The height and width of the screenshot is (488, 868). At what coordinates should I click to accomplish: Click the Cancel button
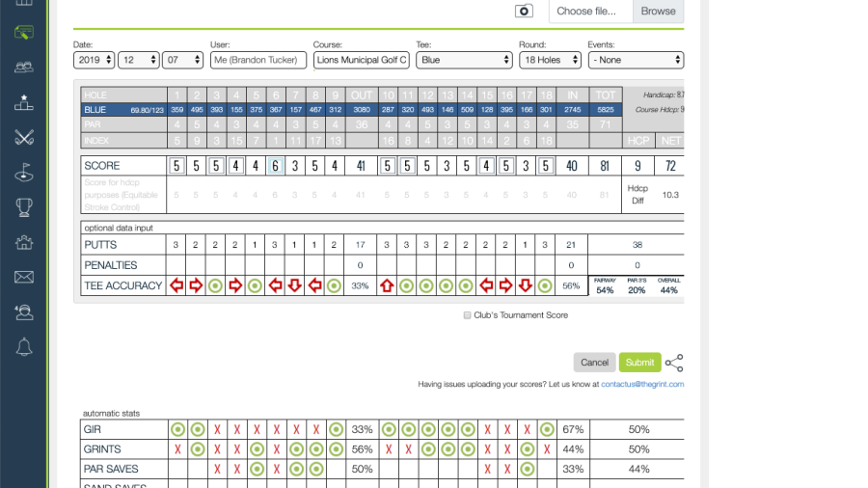594,363
